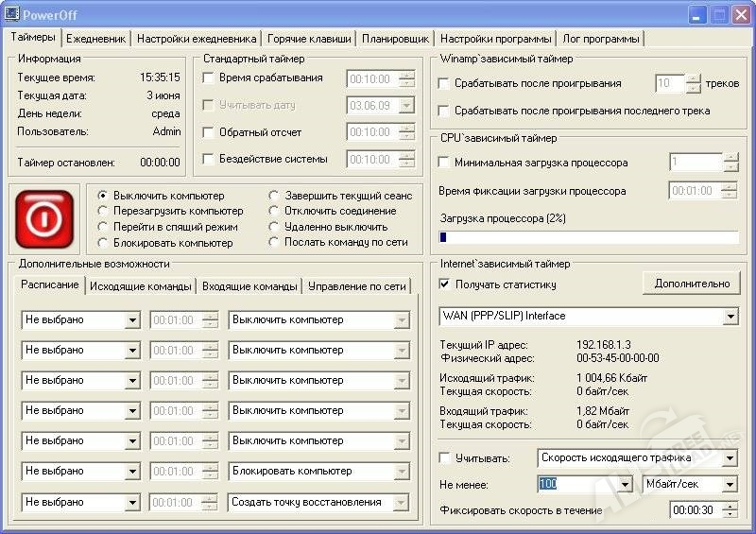Open the Планировщик tab
The height and width of the screenshot is (534, 756).
395,39
